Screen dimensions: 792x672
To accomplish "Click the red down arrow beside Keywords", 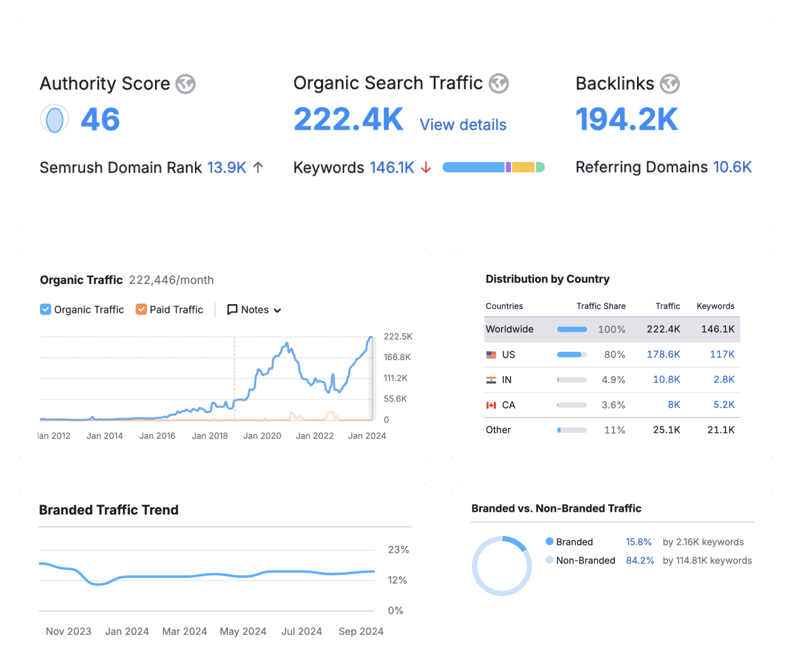I will click(426, 168).
